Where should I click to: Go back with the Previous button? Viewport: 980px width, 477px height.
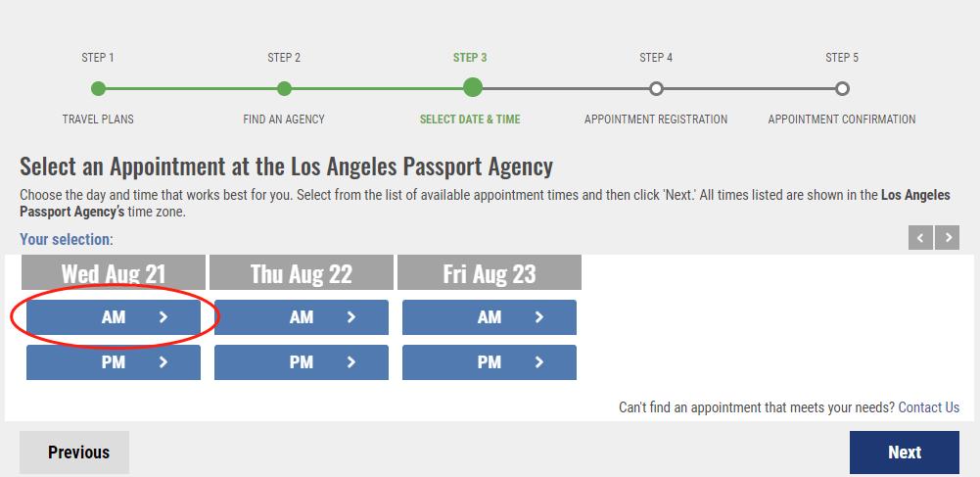point(74,453)
